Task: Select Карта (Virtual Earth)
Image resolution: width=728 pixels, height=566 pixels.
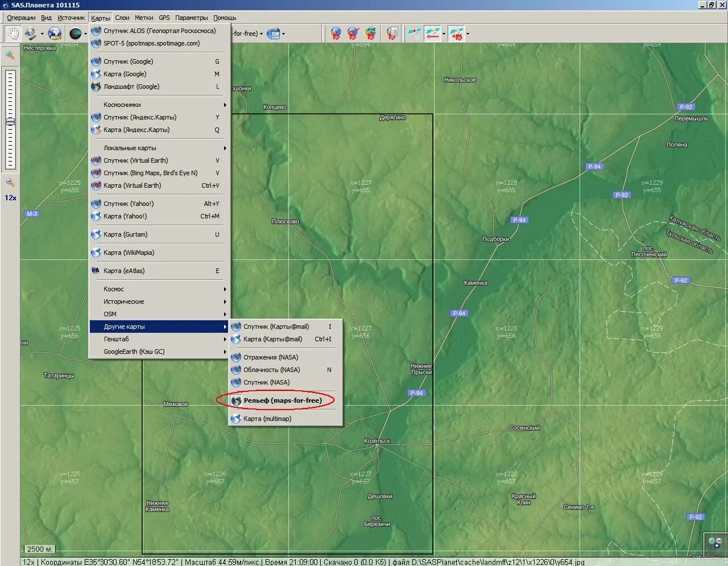Action: [159, 185]
